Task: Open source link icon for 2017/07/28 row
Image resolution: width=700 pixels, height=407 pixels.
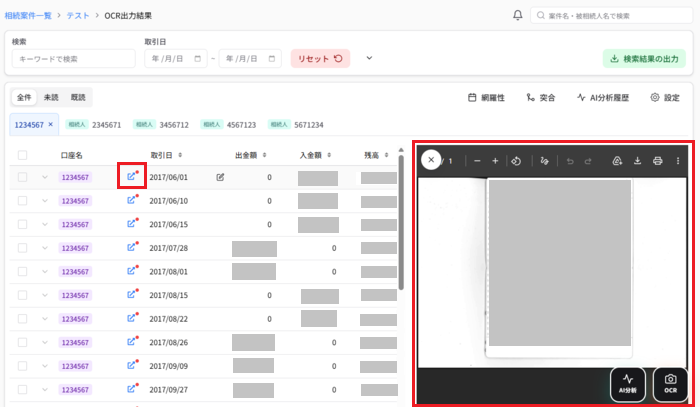Action: (x=132, y=247)
